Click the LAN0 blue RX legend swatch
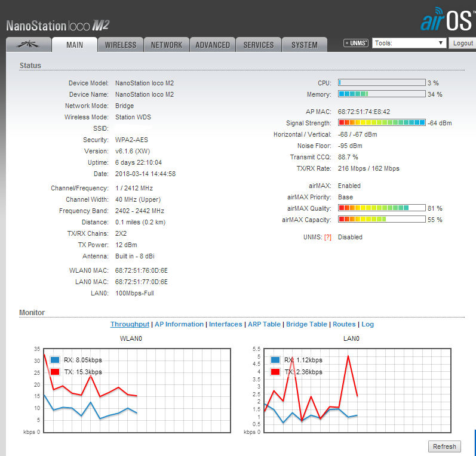The image size is (476, 456). coord(275,360)
